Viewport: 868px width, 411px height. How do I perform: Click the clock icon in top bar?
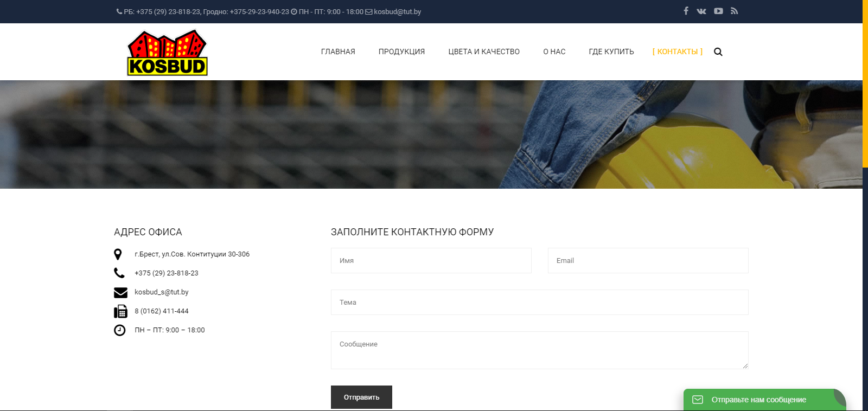pyautogui.click(x=294, y=11)
